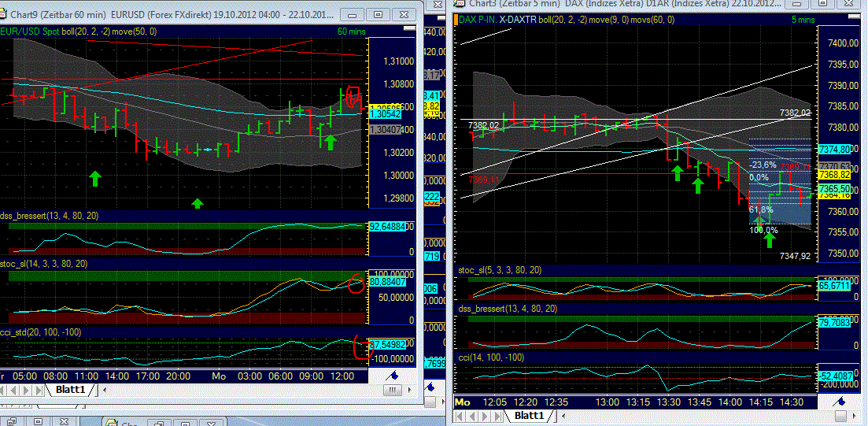Click the 61,8% Fibonacci level label
The height and width of the screenshot is (426, 868).
761,210
